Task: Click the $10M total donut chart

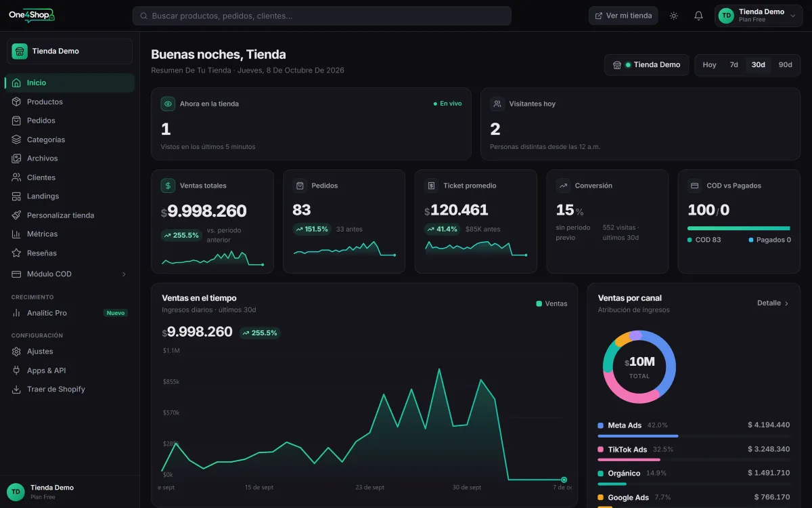Action: pyautogui.click(x=639, y=366)
